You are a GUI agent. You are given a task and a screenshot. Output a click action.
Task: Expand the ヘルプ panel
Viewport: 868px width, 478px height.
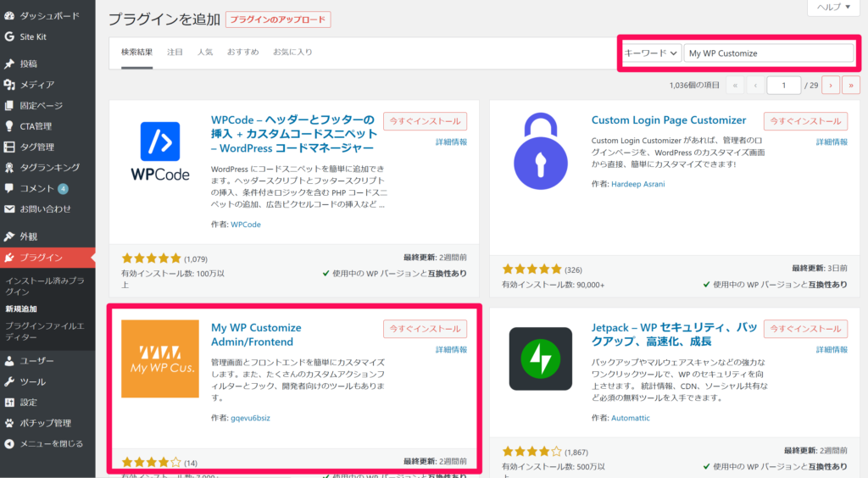coord(832,7)
